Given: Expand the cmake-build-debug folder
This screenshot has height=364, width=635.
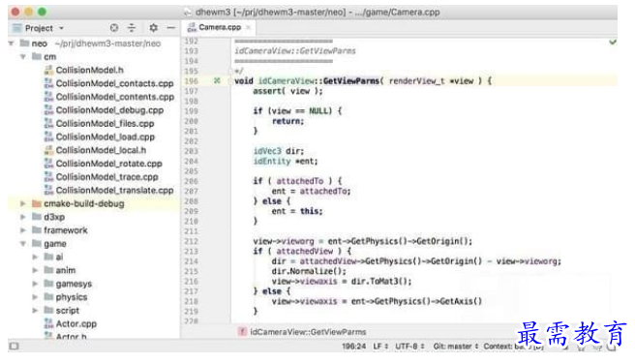Looking at the screenshot, I should [23, 203].
